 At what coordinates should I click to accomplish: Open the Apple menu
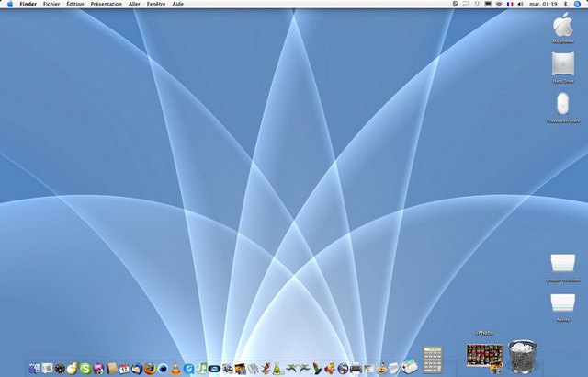click(x=10, y=4)
